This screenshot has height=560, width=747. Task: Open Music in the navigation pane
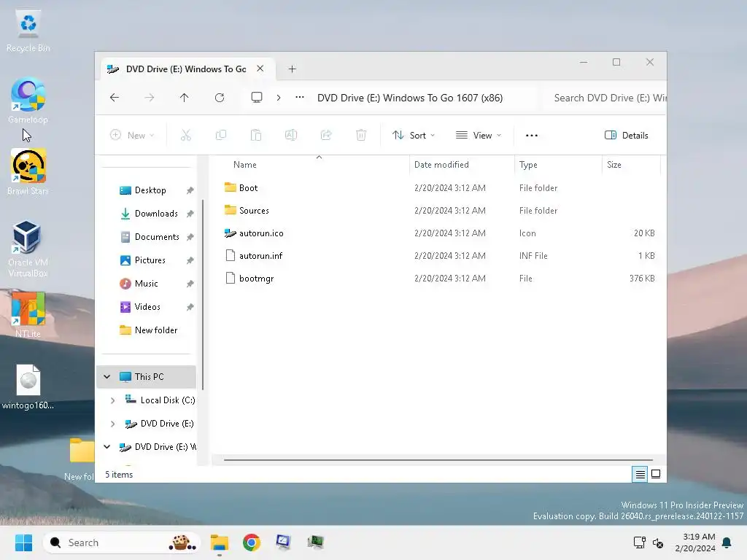coord(146,284)
